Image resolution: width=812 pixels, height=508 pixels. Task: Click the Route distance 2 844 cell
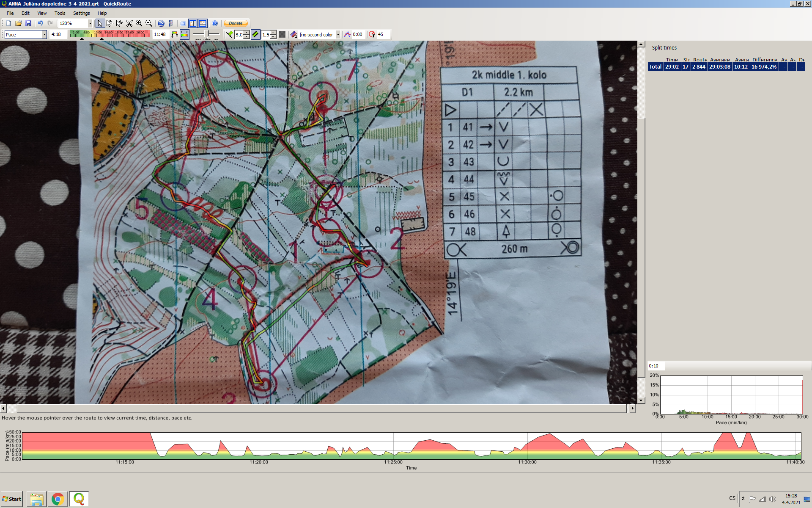(x=699, y=67)
